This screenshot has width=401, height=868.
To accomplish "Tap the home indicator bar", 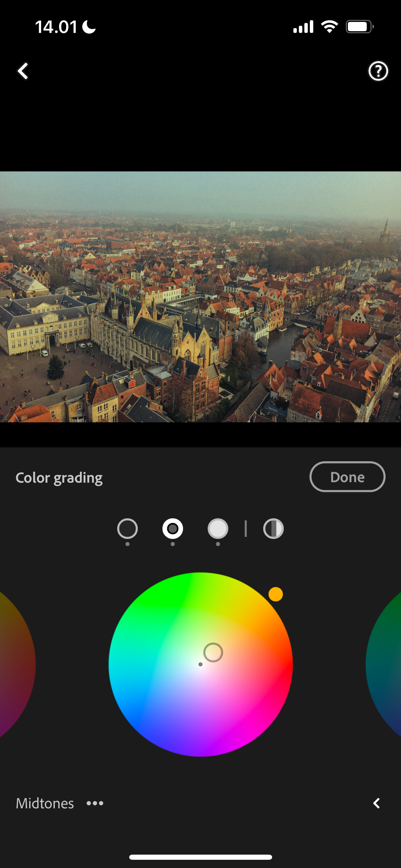I will pos(200,857).
